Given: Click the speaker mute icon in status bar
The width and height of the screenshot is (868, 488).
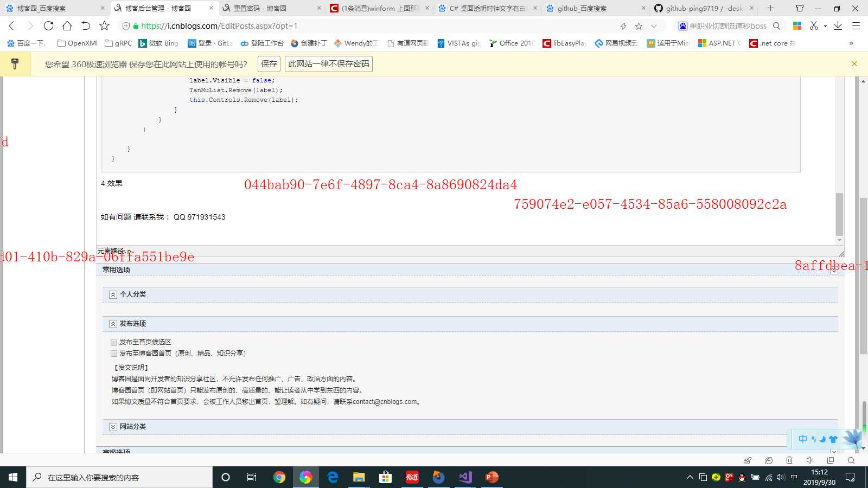Looking at the screenshot, I should 810,460.
